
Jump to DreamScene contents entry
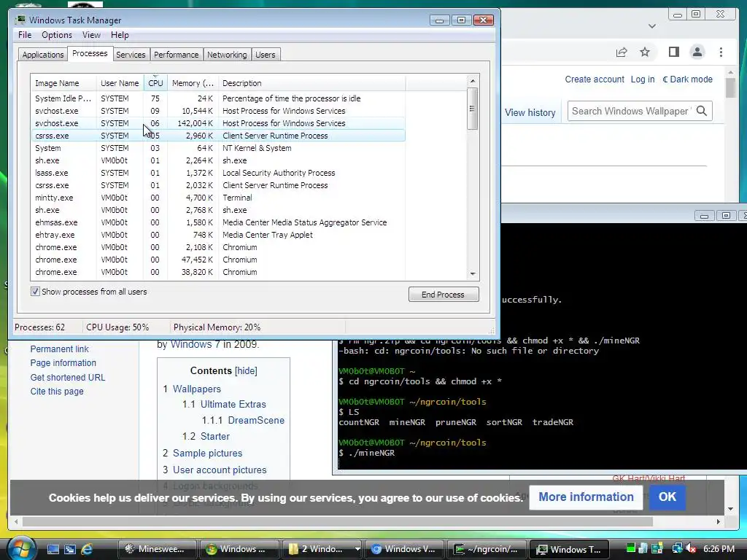[x=256, y=421]
